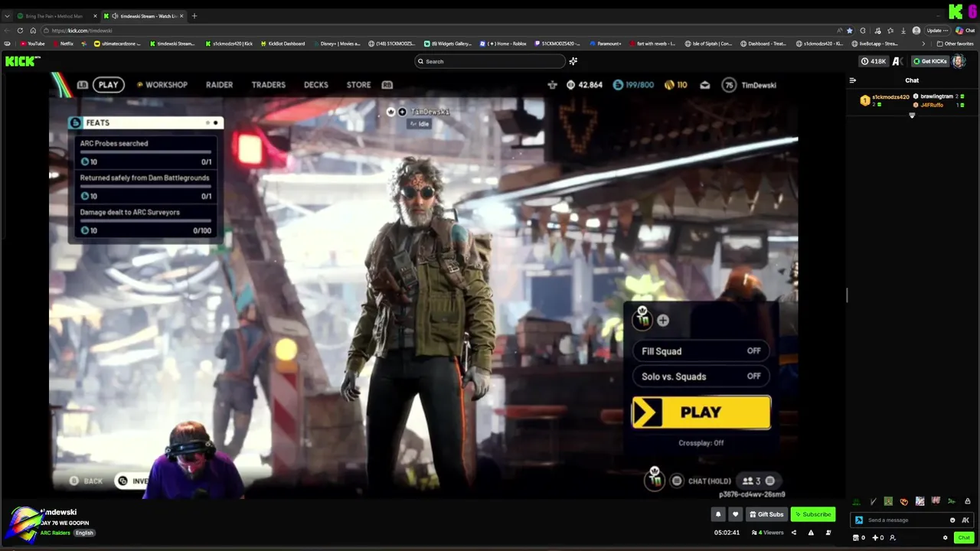Click the ARC Raiders category link
The height and width of the screenshot is (551, 980).
[55, 533]
